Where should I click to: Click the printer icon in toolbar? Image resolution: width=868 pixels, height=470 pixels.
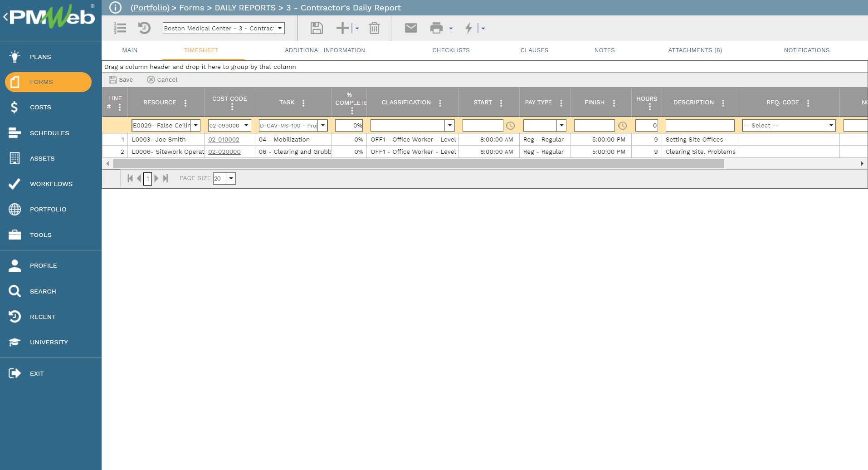[436, 28]
